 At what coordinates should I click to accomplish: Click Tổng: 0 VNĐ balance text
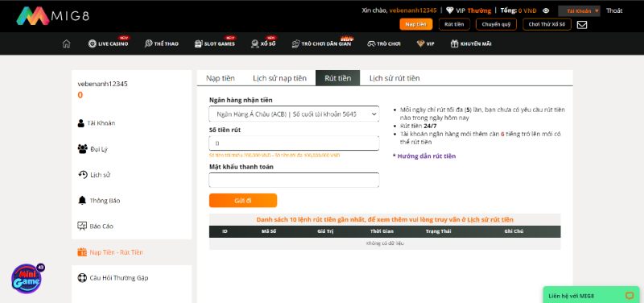pos(518,10)
